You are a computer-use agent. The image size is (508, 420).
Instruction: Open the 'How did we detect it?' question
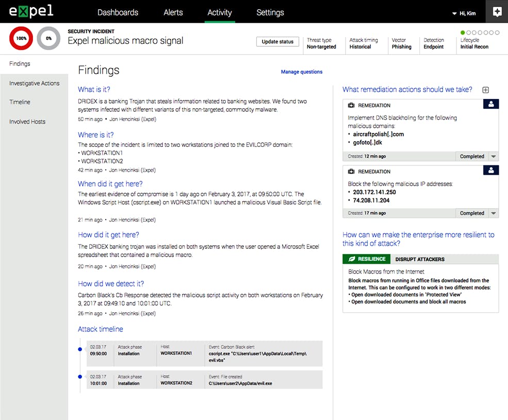pos(111,283)
